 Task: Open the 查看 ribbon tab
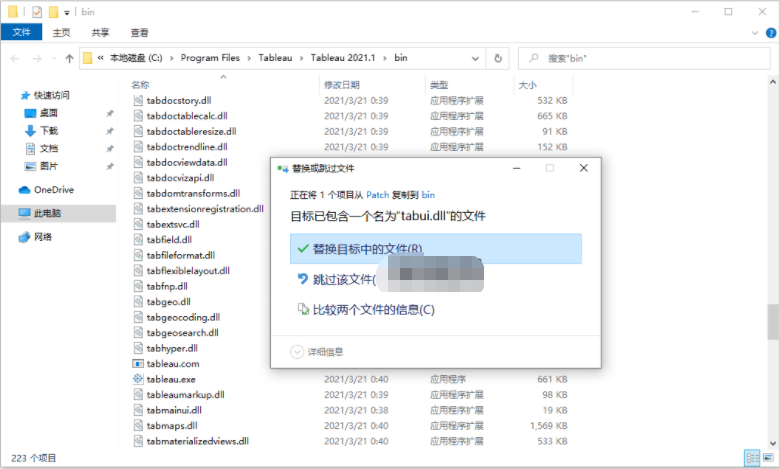[x=140, y=32]
